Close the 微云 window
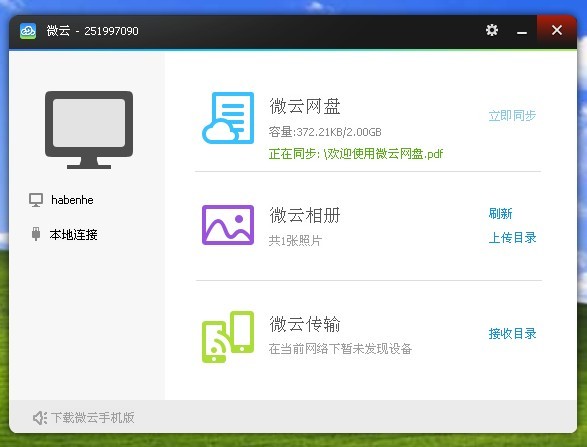587x447 pixels. click(x=557, y=30)
